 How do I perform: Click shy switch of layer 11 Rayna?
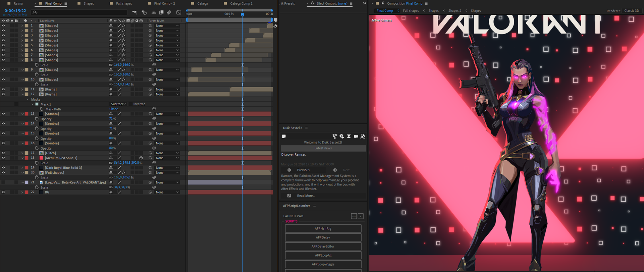[x=111, y=89]
